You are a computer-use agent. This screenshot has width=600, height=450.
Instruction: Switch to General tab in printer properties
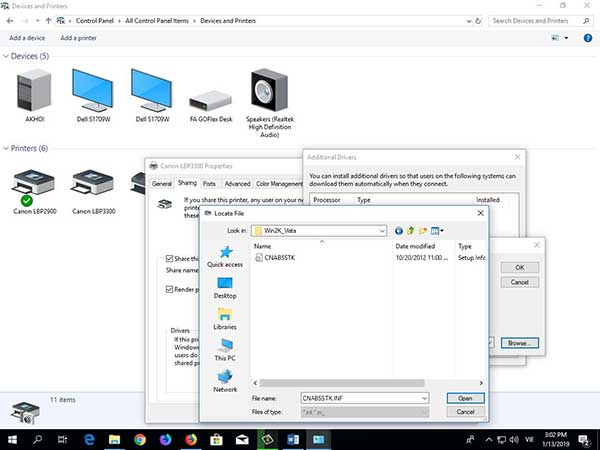pyautogui.click(x=162, y=184)
